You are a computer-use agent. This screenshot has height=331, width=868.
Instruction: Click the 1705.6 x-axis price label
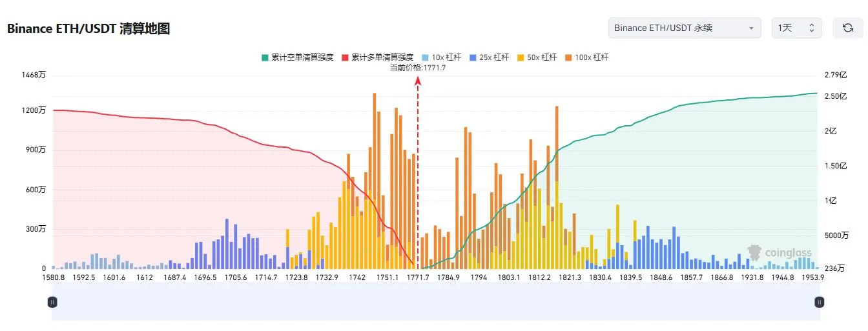click(235, 277)
